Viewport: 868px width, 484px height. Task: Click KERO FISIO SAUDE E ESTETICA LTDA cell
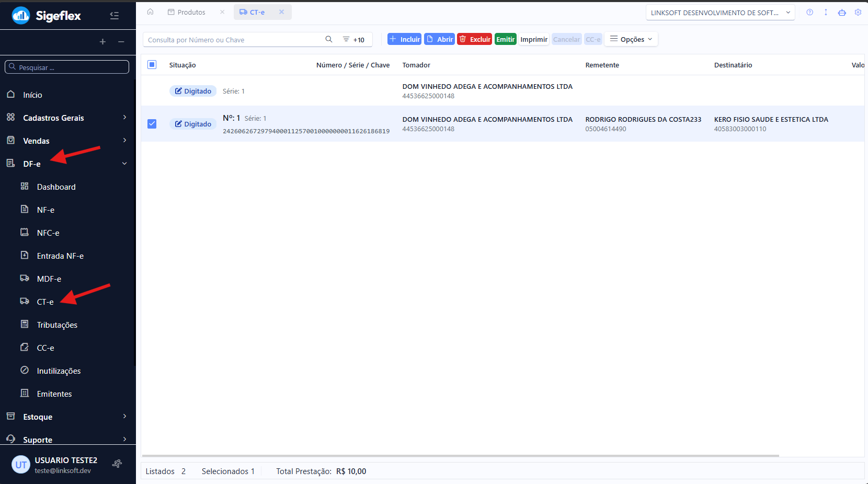click(x=771, y=119)
